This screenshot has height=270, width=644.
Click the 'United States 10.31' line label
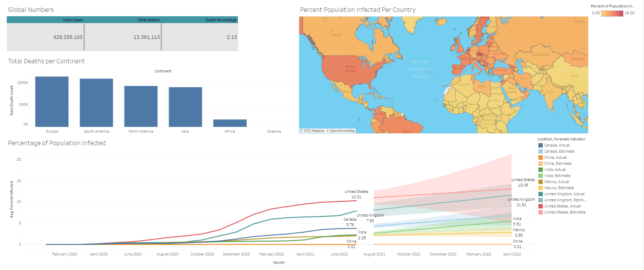point(356,195)
